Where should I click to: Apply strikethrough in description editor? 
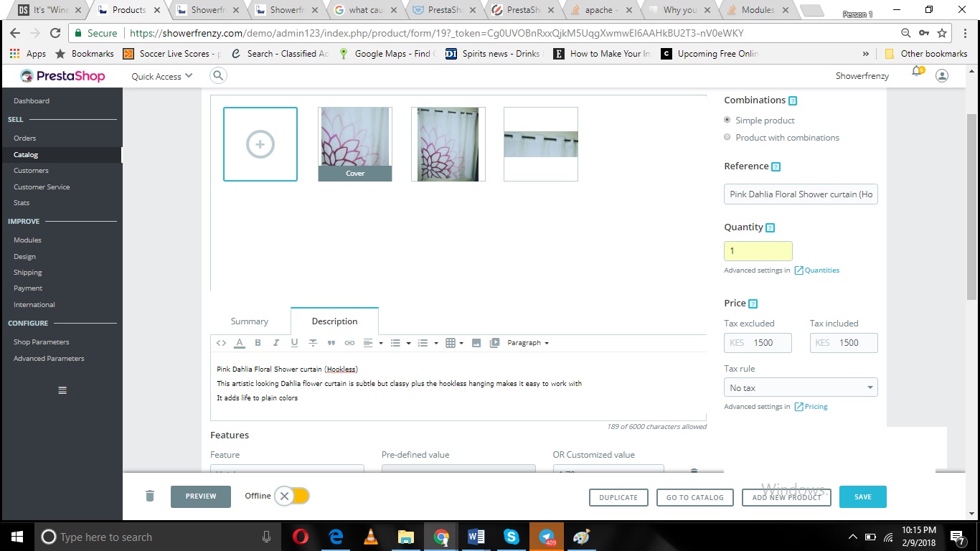pos(313,343)
